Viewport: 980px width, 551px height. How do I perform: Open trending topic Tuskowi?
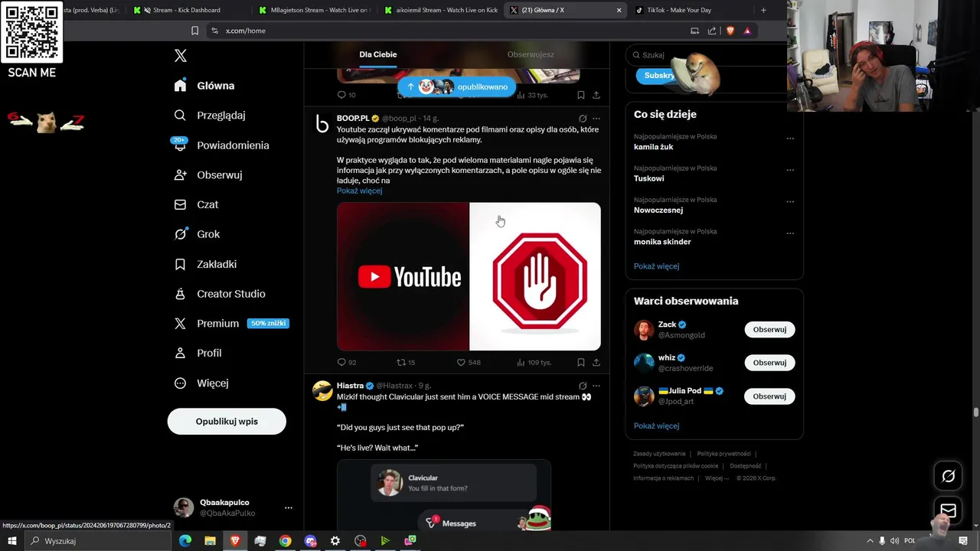[648, 178]
